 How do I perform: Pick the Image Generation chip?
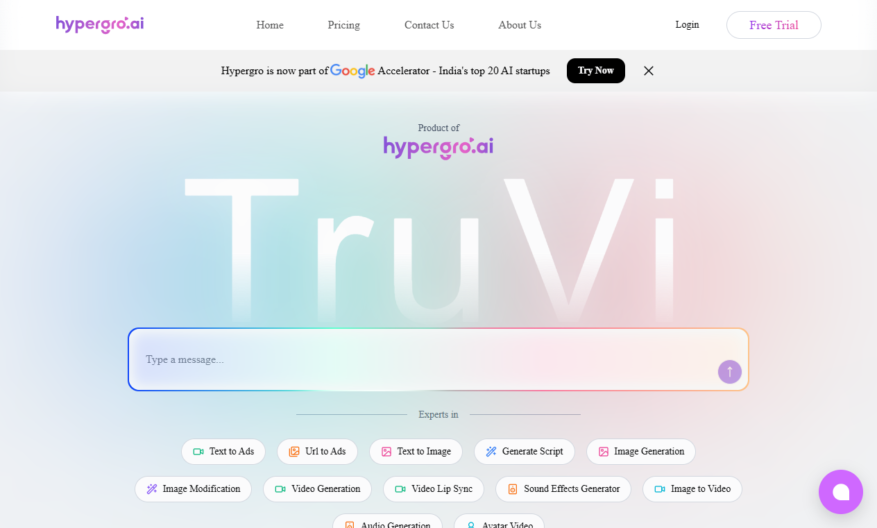[640, 451]
